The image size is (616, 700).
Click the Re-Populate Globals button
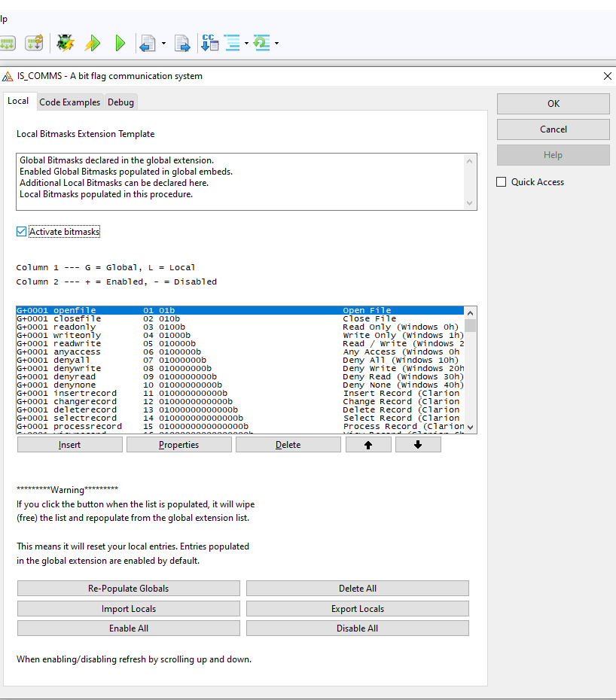tap(128, 589)
